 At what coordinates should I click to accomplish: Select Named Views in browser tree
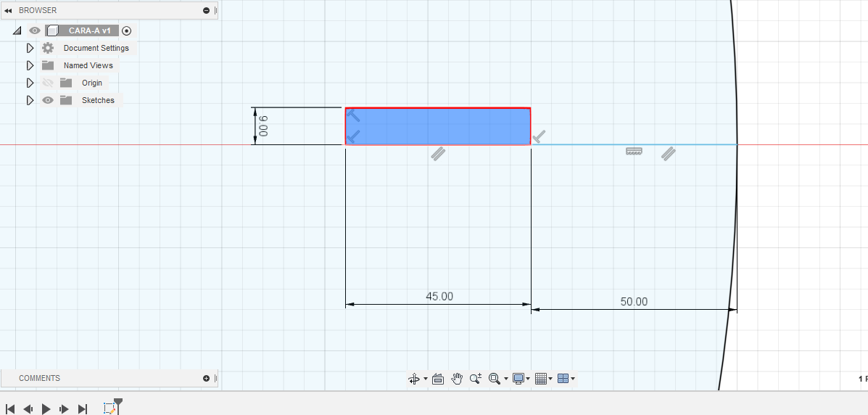click(88, 65)
